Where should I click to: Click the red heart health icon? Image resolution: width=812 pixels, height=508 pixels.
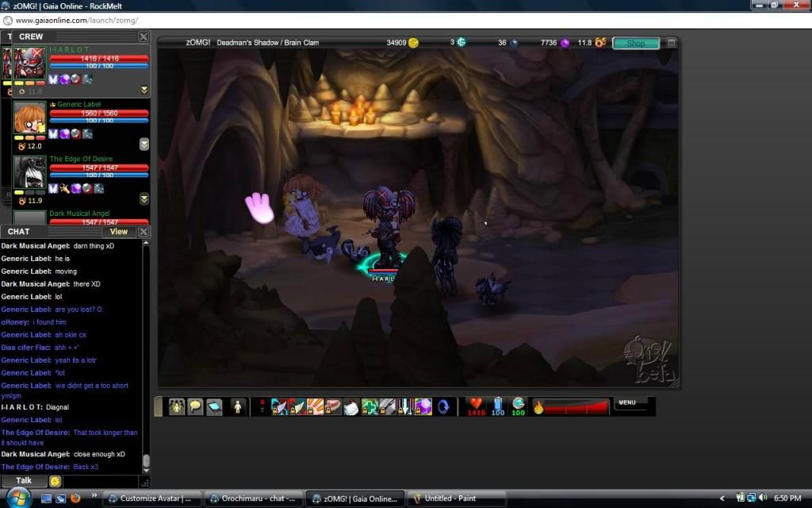pyautogui.click(x=476, y=404)
